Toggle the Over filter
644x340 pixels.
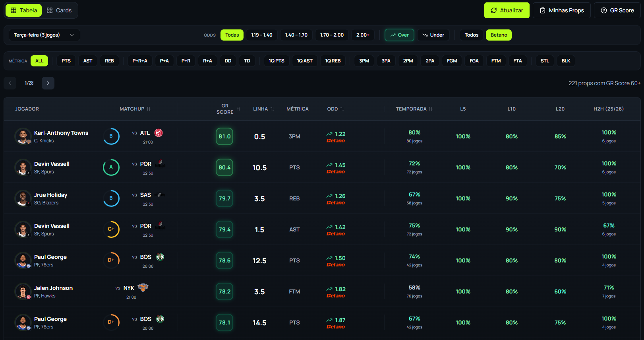click(399, 35)
